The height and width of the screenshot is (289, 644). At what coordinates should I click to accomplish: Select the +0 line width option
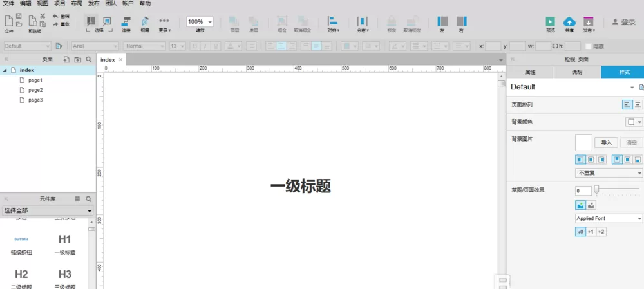pos(580,232)
